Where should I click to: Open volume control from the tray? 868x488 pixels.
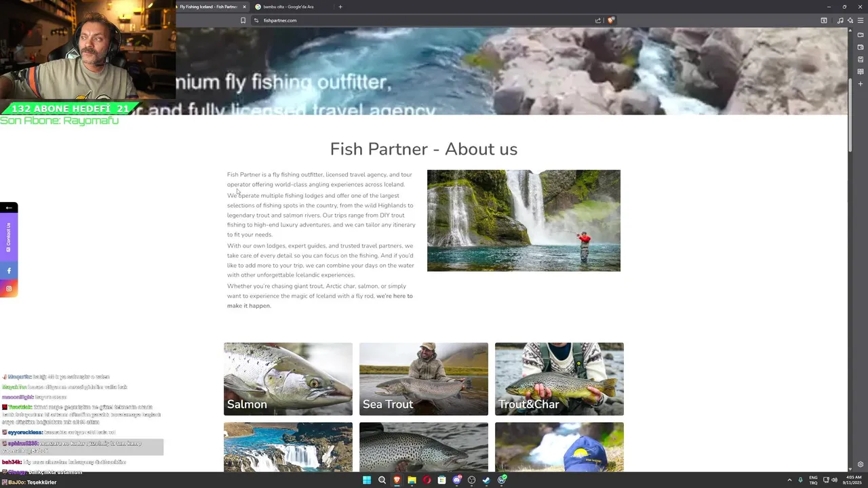(x=835, y=480)
